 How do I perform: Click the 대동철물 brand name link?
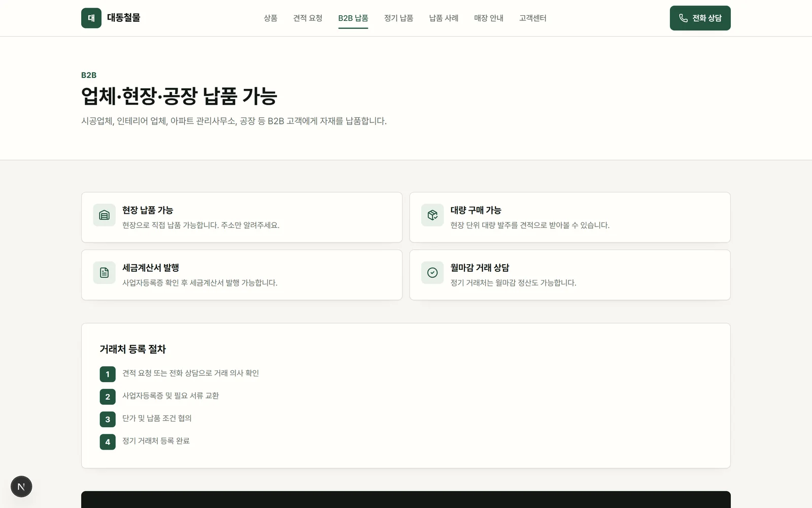pyautogui.click(x=123, y=18)
